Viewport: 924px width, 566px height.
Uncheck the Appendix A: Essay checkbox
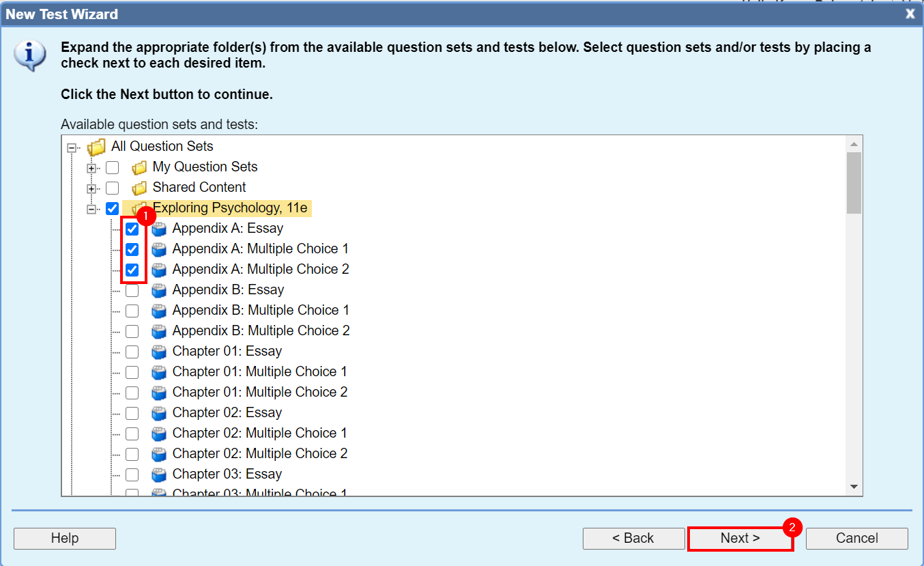pyautogui.click(x=131, y=229)
